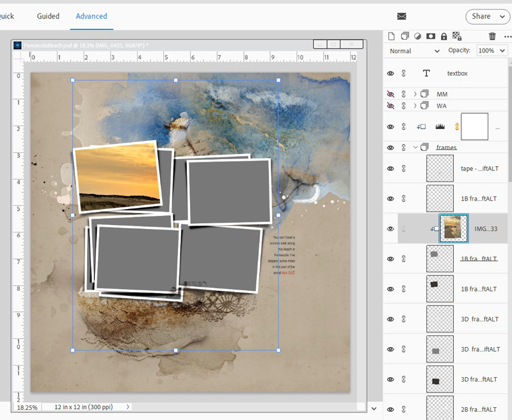Viewport: 512px width, 420px height.
Task: Click link icon on frames group
Action: click(404, 148)
